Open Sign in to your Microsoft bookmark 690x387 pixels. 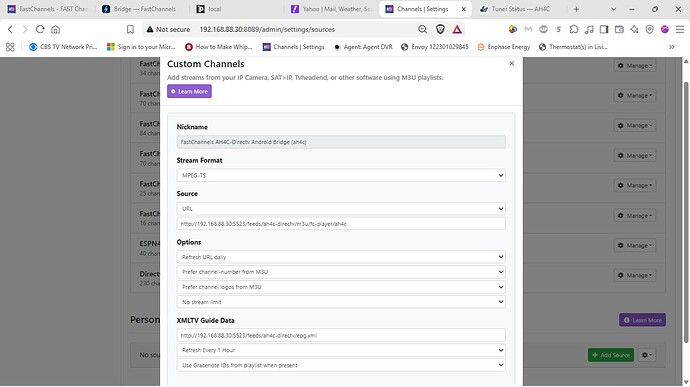pyautogui.click(x=141, y=47)
